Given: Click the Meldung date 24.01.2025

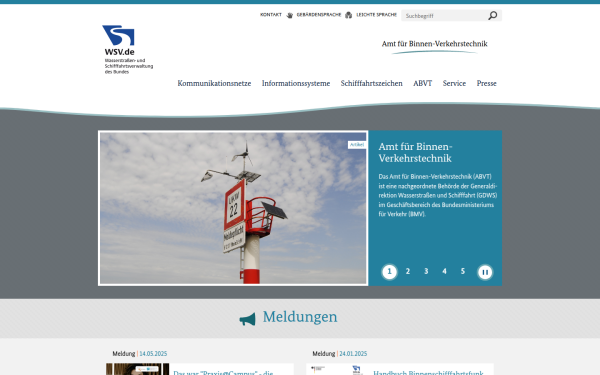Looking at the screenshot, I should point(353,354).
